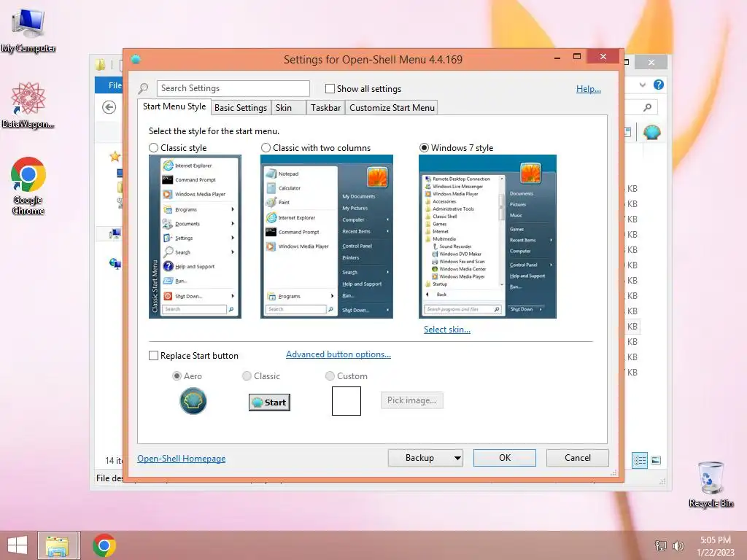747x560 pixels.
Task: Switch Explorer to large icons view
Action: (x=656, y=460)
